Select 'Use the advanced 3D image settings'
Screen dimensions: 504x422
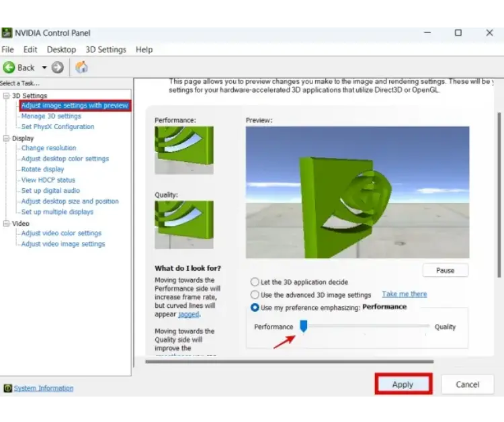point(255,295)
